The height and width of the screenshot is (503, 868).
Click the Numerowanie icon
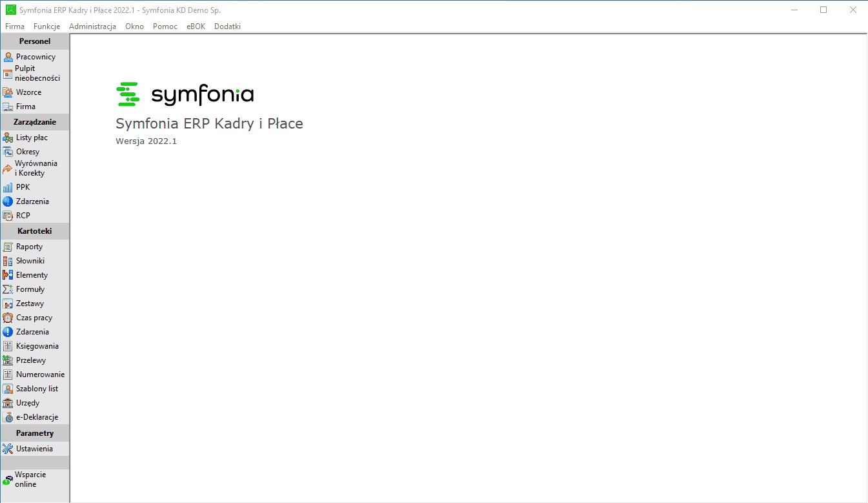point(8,375)
